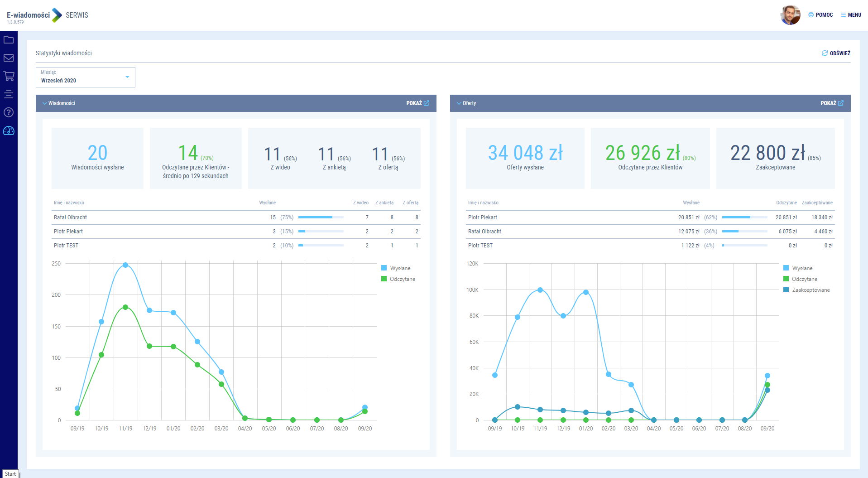Open the Miesiąc dropdown showing Wrzesień 2020

[85, 77]
